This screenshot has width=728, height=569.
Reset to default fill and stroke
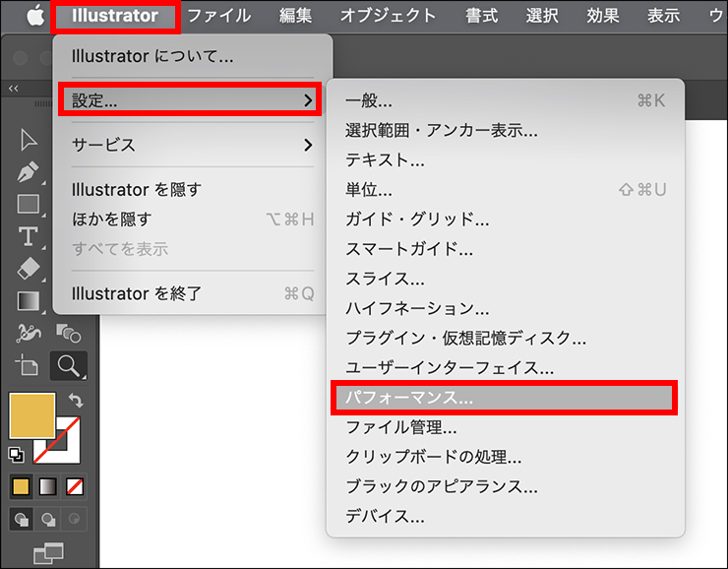click(16, 454)
